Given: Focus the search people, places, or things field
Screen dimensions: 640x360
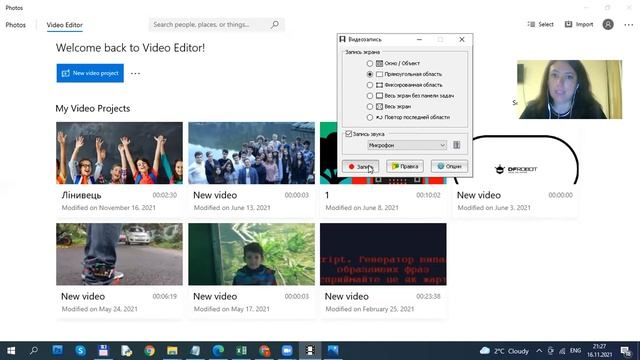Looking at the screenshot, I should pos(216,24).
